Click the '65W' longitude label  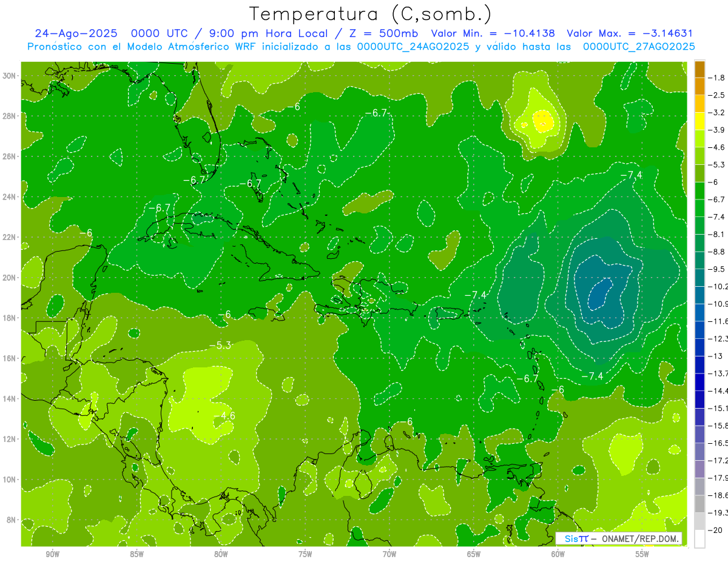point(474,555)
